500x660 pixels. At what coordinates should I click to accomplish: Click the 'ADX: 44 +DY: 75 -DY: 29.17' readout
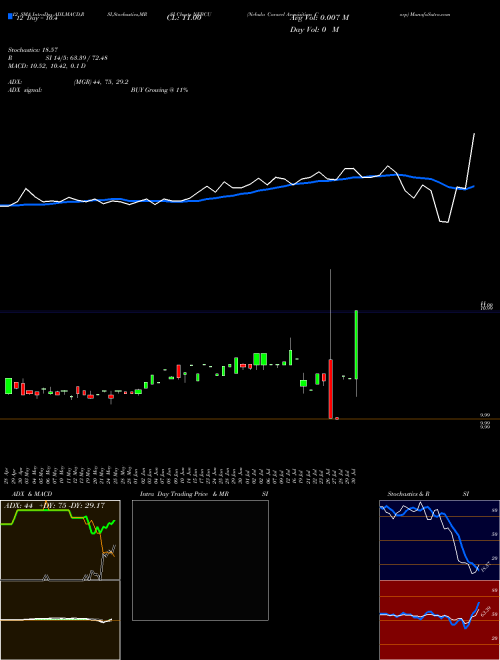(x=54, y=506)
